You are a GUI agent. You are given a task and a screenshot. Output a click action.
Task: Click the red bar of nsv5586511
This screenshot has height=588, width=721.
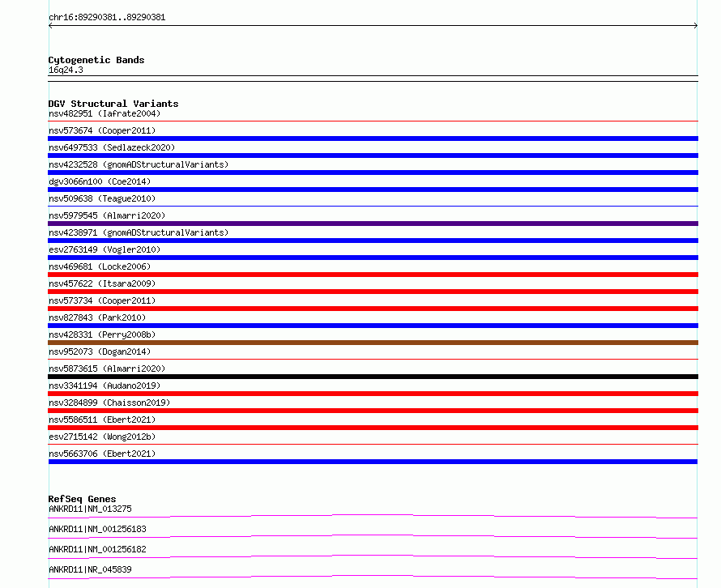click(373, 428)
